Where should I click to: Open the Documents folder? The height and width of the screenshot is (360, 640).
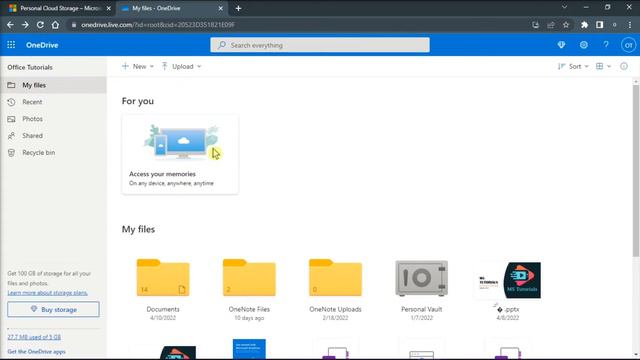click(x=163, y=278)
